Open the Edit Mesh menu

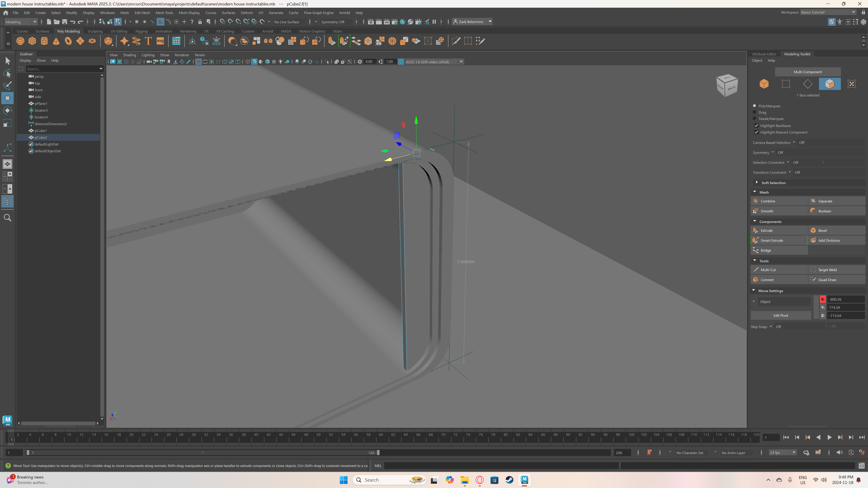[x=142, y=13]
